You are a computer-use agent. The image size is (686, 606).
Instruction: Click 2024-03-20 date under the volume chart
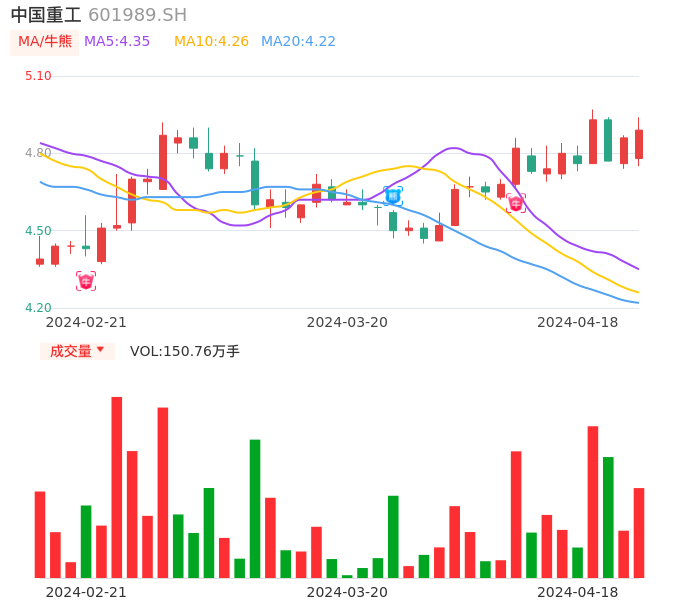(x=347, y=592)
